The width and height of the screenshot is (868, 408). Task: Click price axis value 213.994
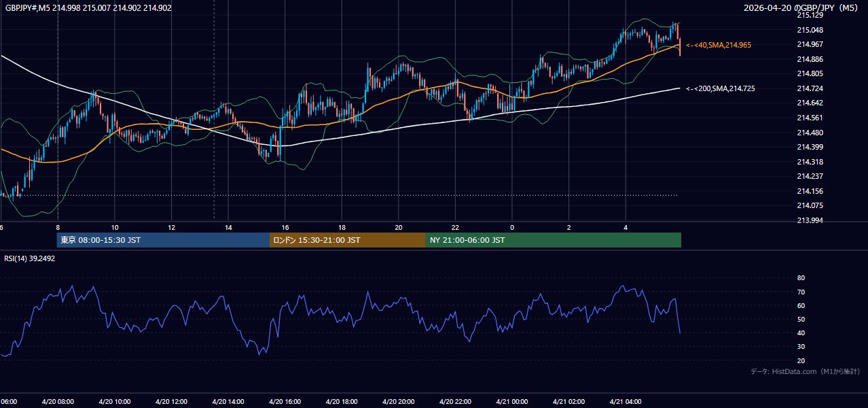tap(810, 220)
